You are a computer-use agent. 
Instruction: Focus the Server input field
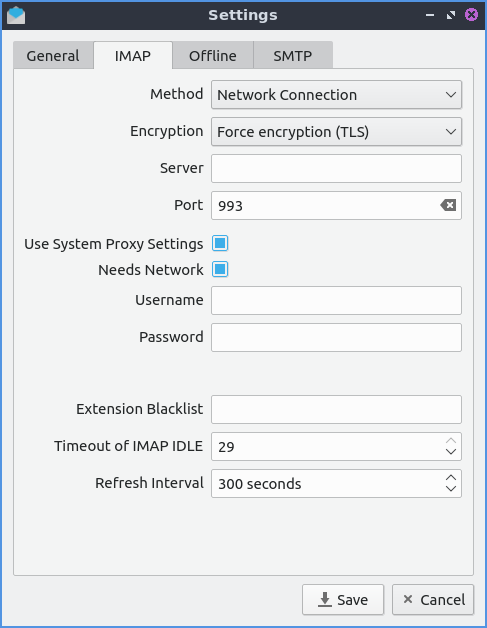tap(336, 169)
